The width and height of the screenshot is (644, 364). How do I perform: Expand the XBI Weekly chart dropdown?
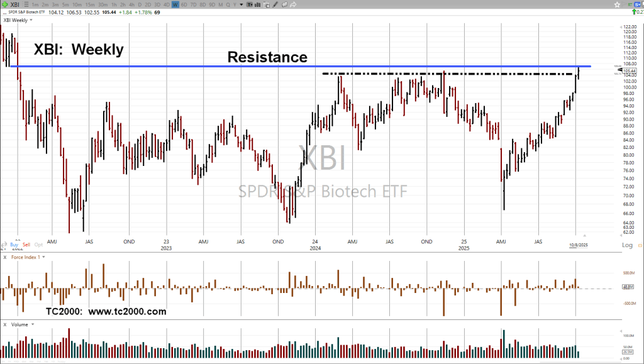pos(31,20)
